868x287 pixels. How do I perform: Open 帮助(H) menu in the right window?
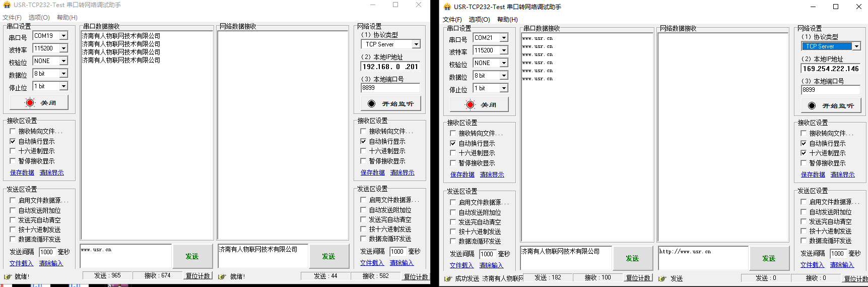click(x=507, y=19)
